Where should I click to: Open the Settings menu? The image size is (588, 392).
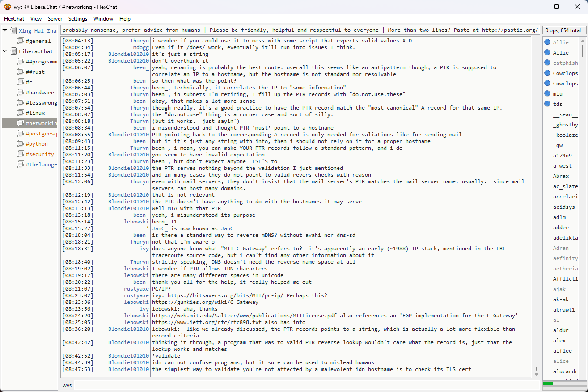78,19
